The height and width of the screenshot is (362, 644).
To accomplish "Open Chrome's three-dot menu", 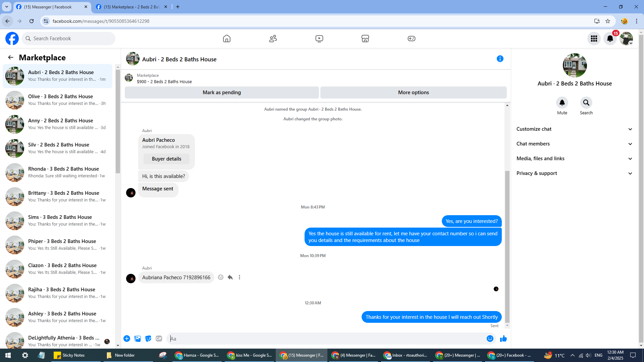I will pos(637,21).
